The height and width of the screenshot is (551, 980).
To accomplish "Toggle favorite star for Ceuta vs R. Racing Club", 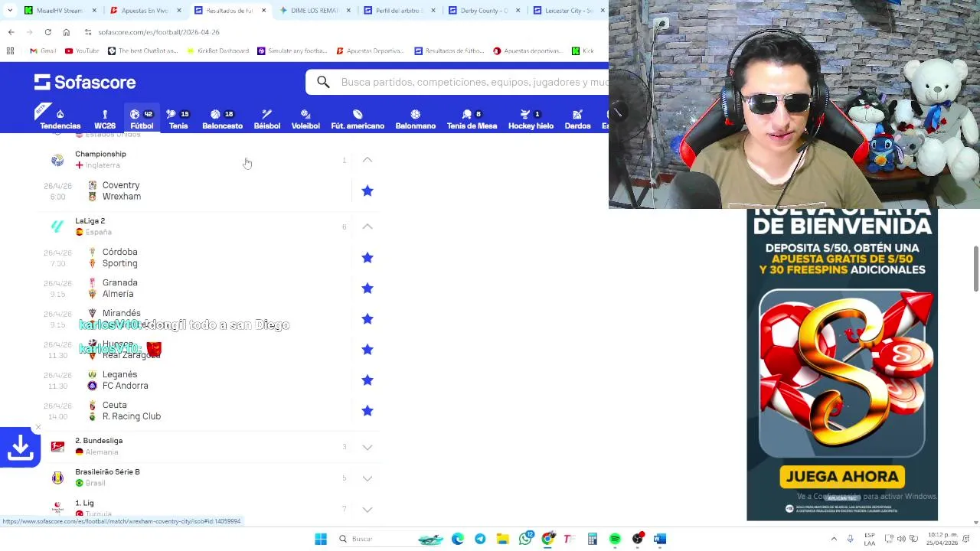I will (367, 411).
